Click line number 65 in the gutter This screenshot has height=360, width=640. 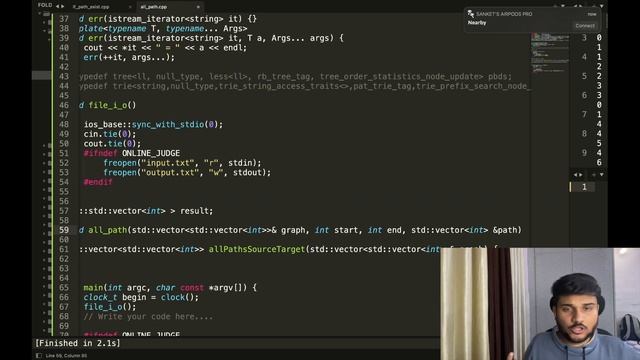coord(64,287)
